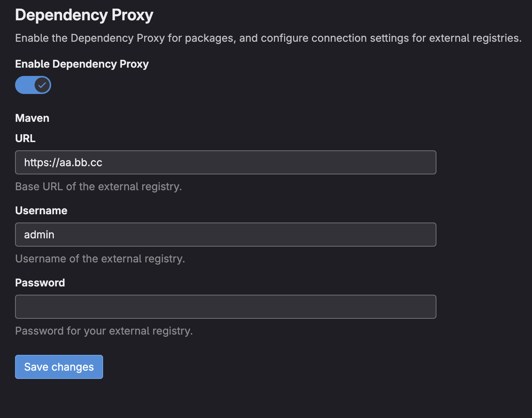Click the checkmark icon on the toggle knob
Viewport: 532px width, 418px height.
tap(43, 85)
